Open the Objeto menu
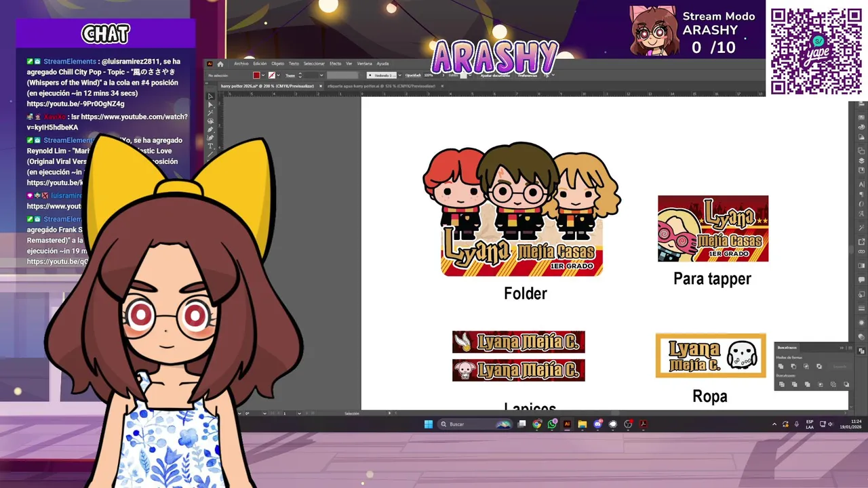Image resolution: width=868 pixels, height=488 pixels. 278,64
